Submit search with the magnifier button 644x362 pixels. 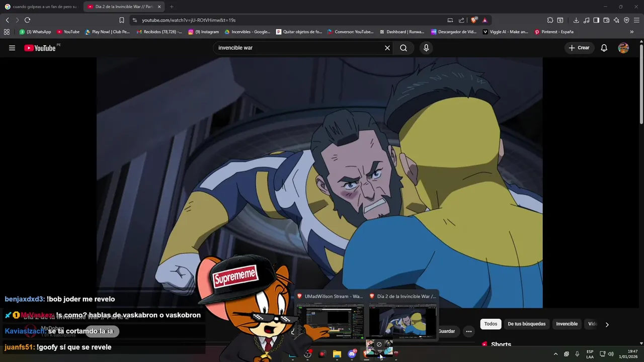pos(404,48)
